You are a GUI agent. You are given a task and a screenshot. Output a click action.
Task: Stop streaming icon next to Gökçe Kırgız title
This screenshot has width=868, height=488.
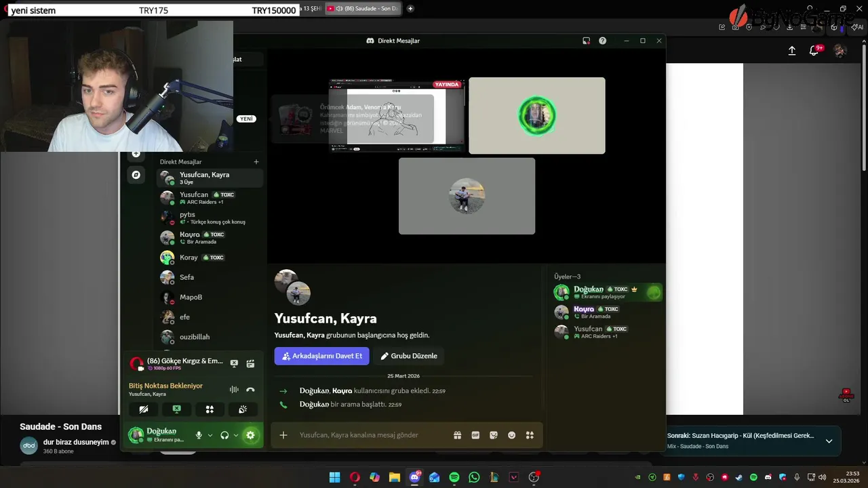tap(234, 363)
